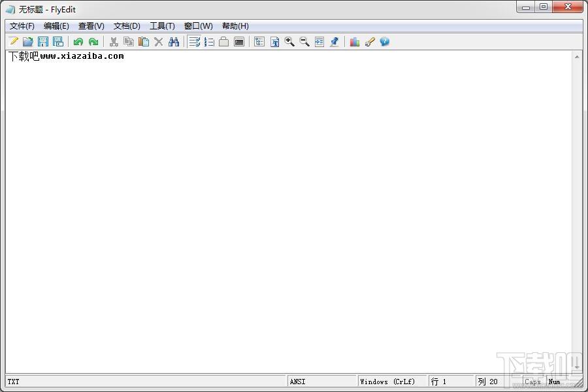
Task: Toggle always-on-top pin icon
Action: [335, 42]
